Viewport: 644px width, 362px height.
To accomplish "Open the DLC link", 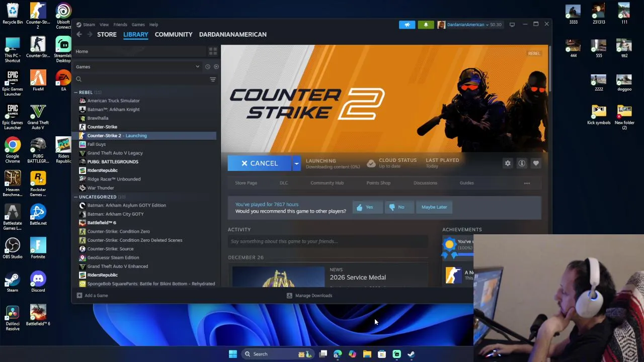I will [x=284, y=183].
